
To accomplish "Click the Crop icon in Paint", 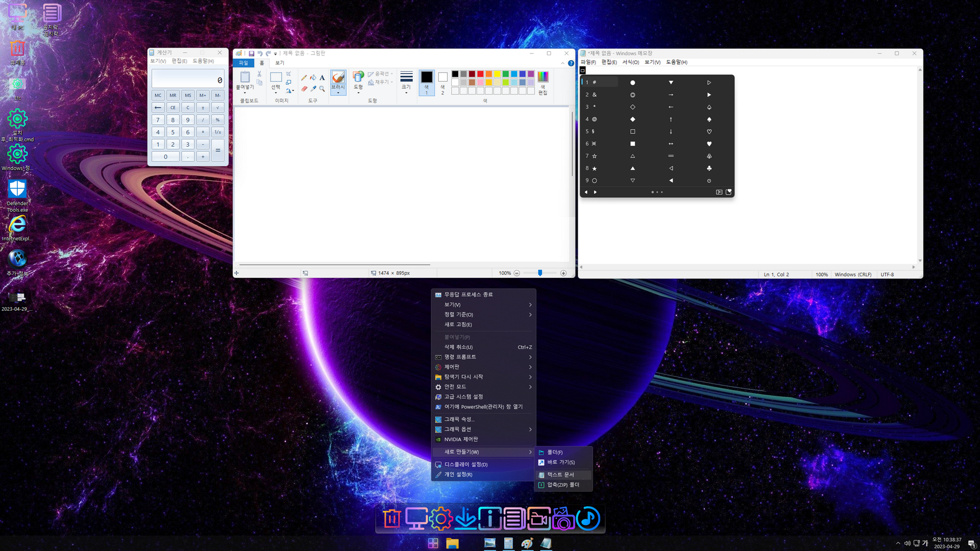I will point(289,74).
